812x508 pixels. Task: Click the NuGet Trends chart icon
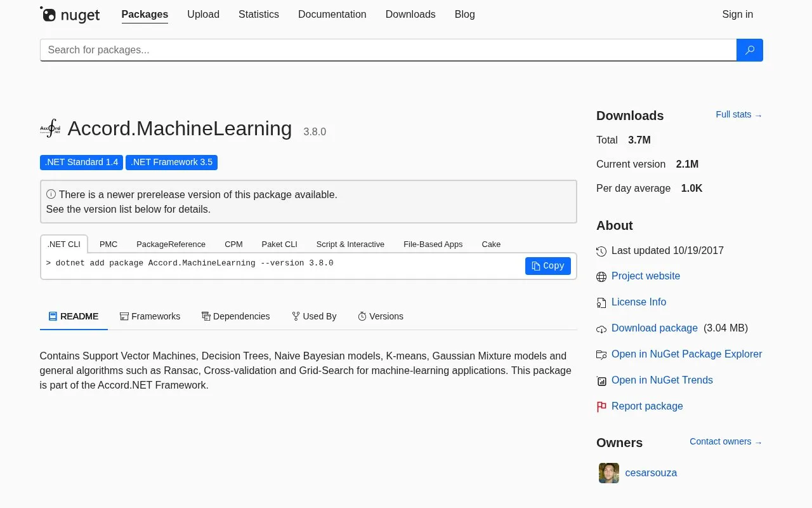pyautogui.click(x=601, y=381)
